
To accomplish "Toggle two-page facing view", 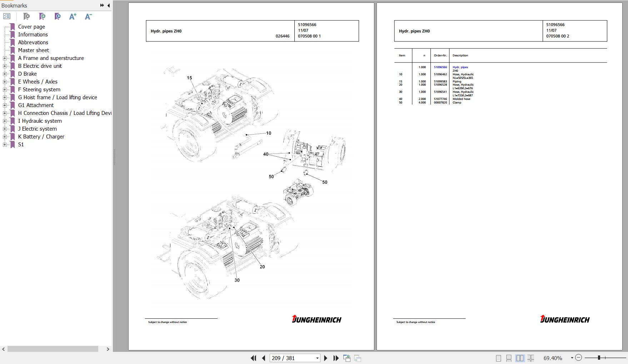I will (520, 358).
